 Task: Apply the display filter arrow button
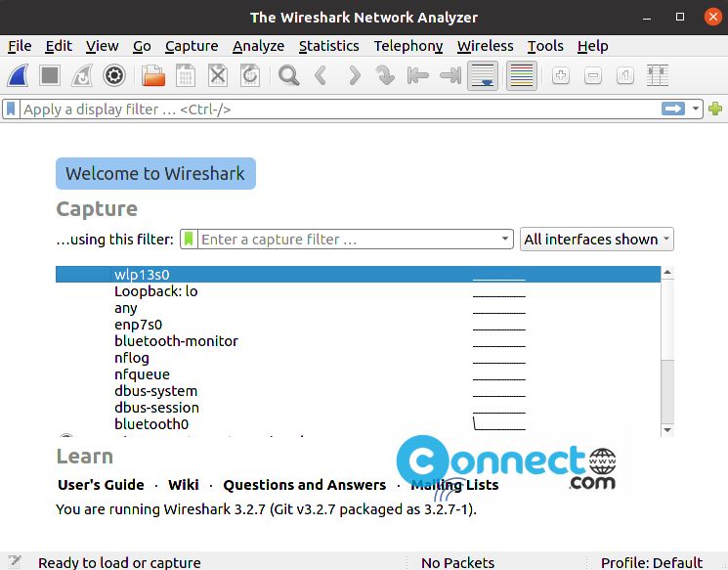673,109
